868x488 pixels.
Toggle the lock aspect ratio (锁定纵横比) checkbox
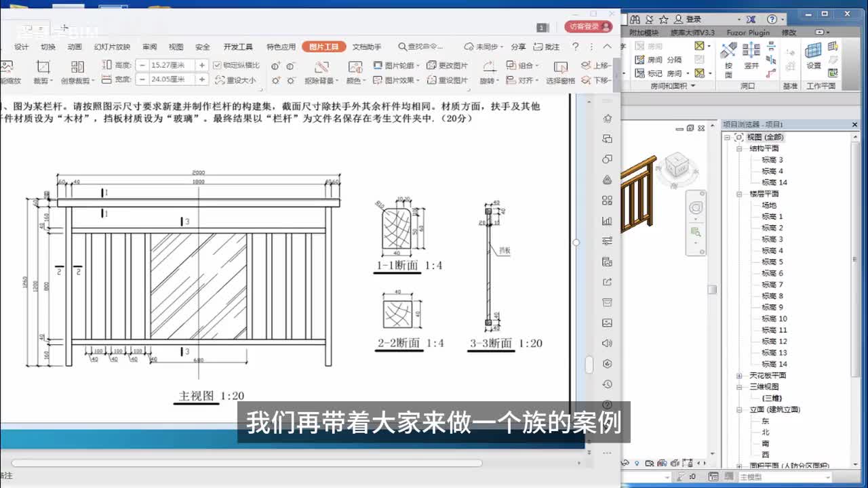tap(218, 65)
